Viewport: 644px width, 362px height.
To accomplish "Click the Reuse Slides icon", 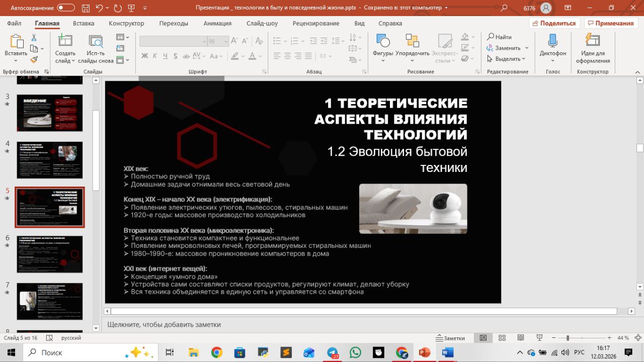I will (96, 42).
